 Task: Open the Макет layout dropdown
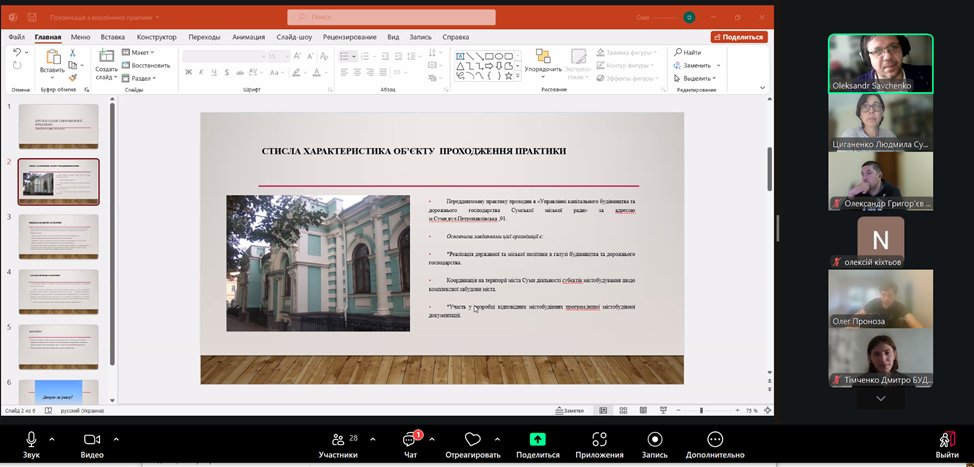[139, 52]
